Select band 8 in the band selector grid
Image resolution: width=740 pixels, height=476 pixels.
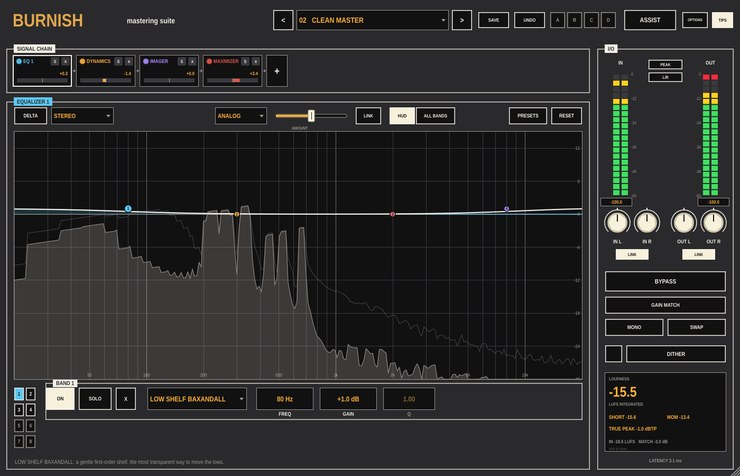(x=30, y=442)
